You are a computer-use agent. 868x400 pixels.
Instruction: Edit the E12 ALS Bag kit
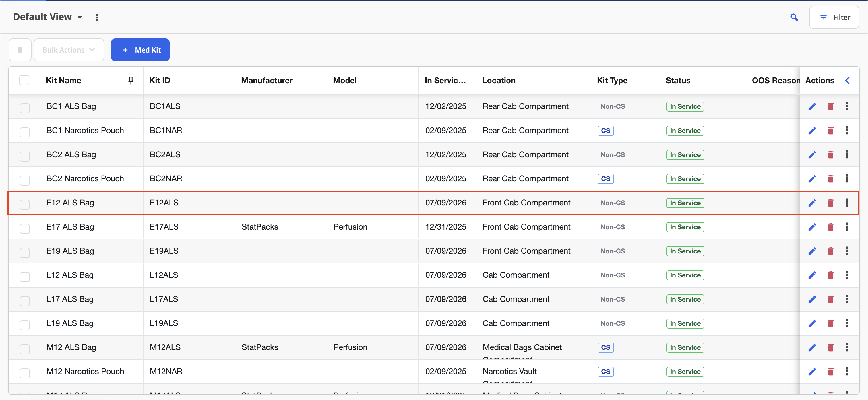coord(812,203)
